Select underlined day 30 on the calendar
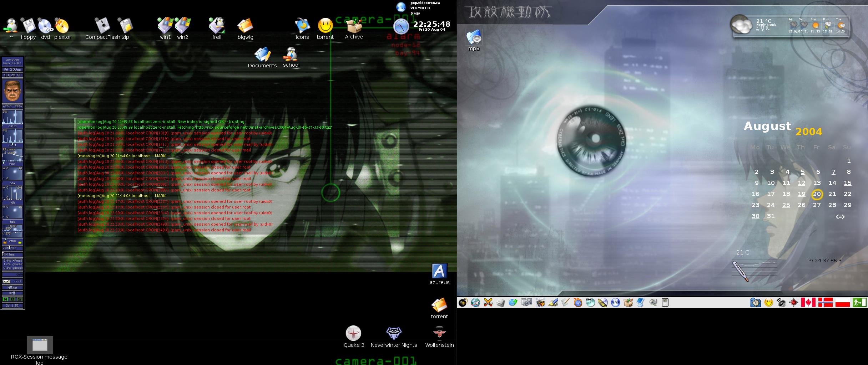 coord(756,216)
